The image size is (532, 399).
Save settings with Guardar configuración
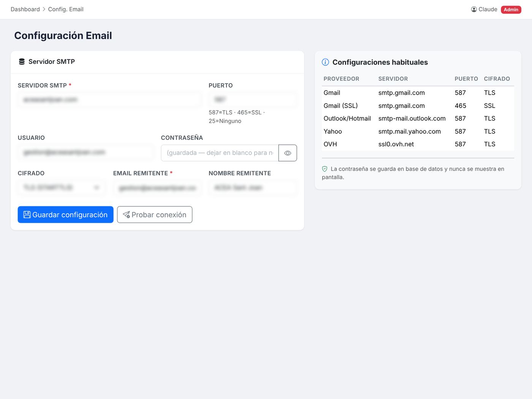(x=66, y=215)
